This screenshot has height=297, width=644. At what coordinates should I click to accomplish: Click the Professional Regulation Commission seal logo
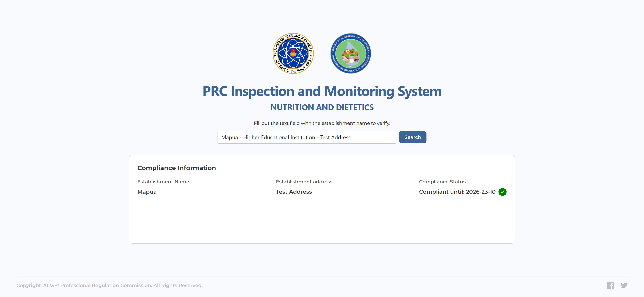(293, 53)
